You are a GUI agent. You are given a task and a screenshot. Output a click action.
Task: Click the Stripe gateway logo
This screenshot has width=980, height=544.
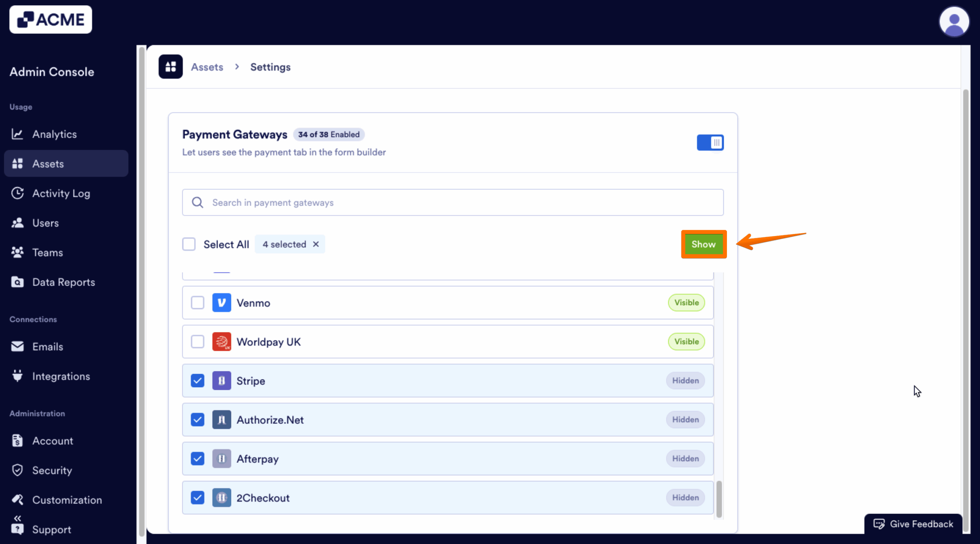click(x=221, y=380)
